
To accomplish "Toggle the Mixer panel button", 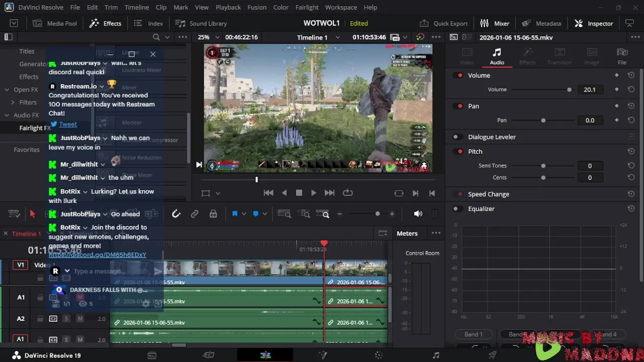I will [x=495, y=24].
